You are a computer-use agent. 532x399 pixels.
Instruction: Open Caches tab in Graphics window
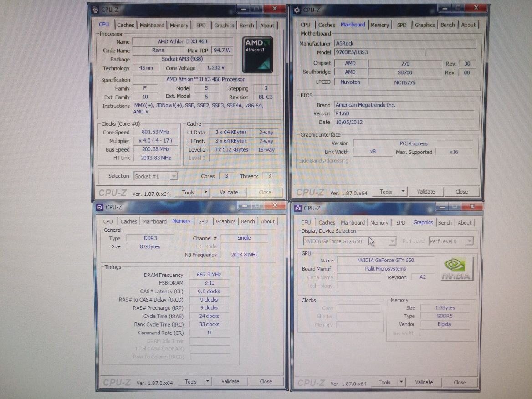pyautogui.click(x=327, y=223)
